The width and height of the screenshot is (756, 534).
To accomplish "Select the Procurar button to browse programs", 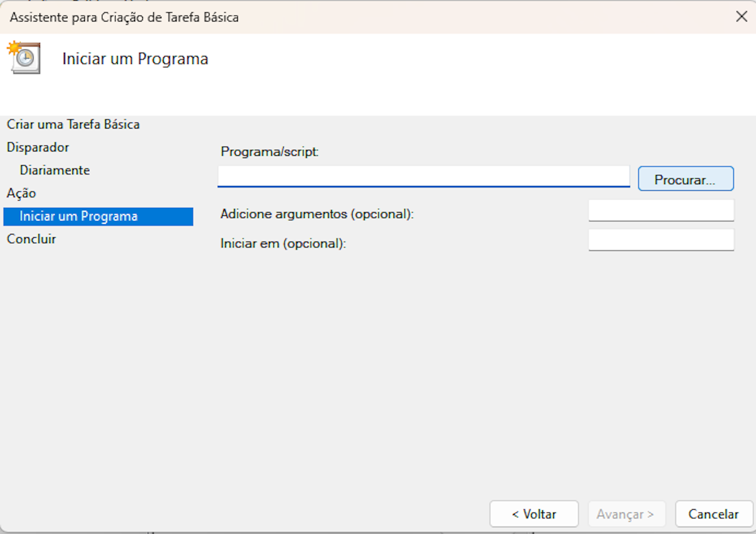I will pos(685,179).
